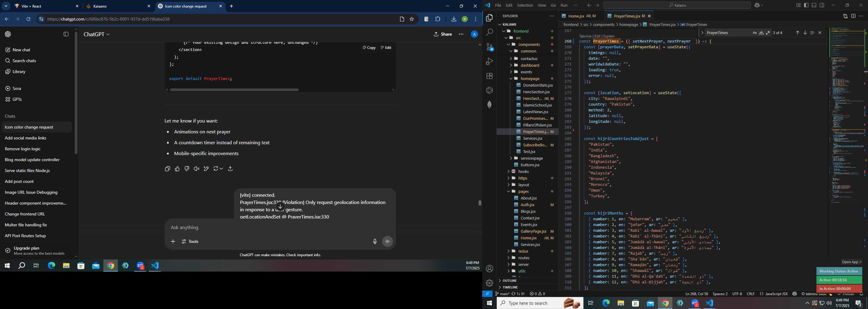Click scroll-to-bottom arrow in chat

pyautogui.click(x=280, y=207)
